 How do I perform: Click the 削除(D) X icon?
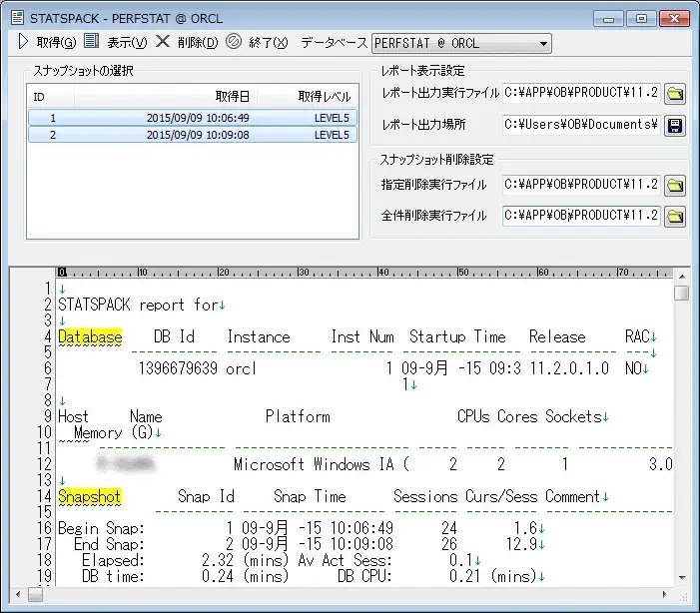(163, 42)
